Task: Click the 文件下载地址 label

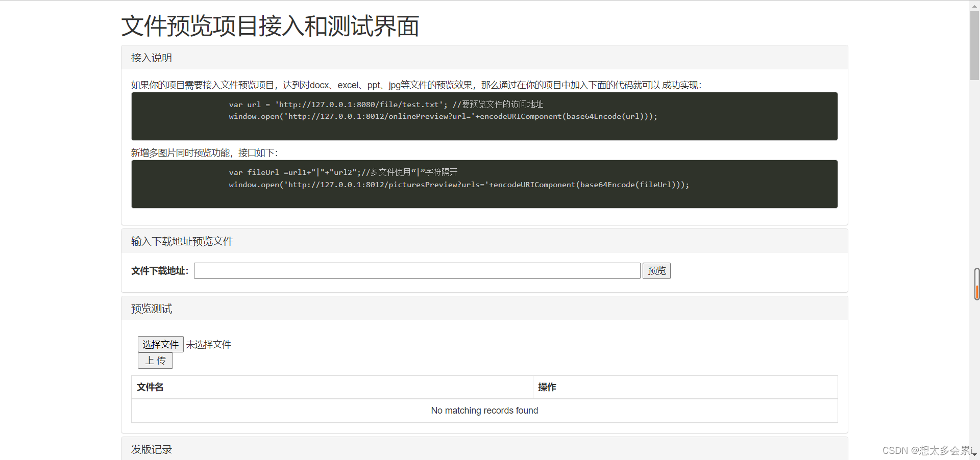Action: (x=160, y=271)
